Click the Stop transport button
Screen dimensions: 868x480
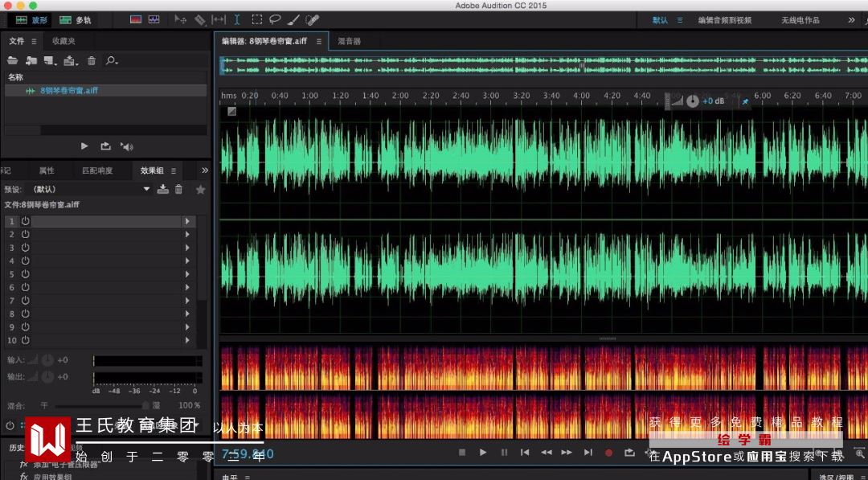pos(462,453)
